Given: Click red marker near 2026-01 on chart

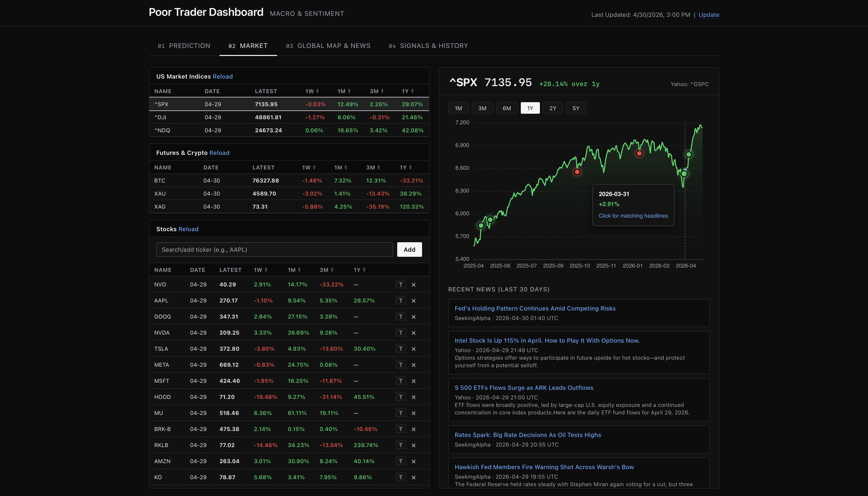Looking at the screenshot, I should [x=639, y=153].
